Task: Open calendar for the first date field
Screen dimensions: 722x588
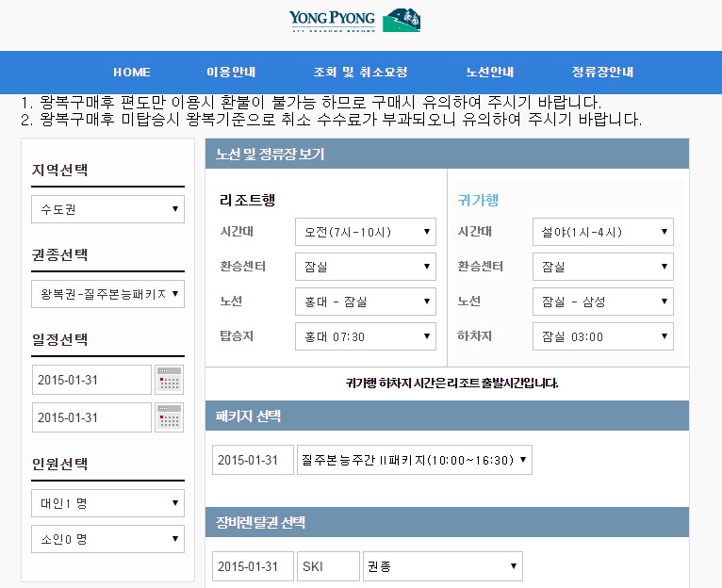Action: pos(170,380)
